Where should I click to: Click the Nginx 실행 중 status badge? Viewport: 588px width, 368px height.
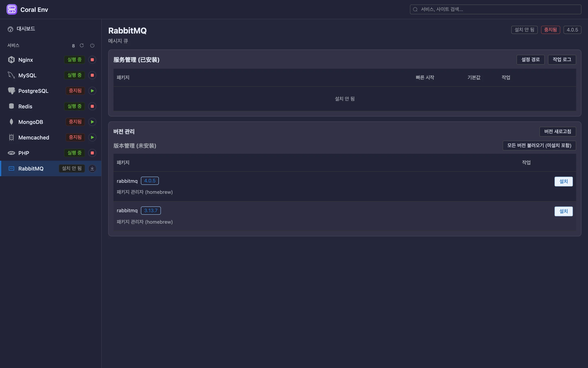(x=74, y=60)
